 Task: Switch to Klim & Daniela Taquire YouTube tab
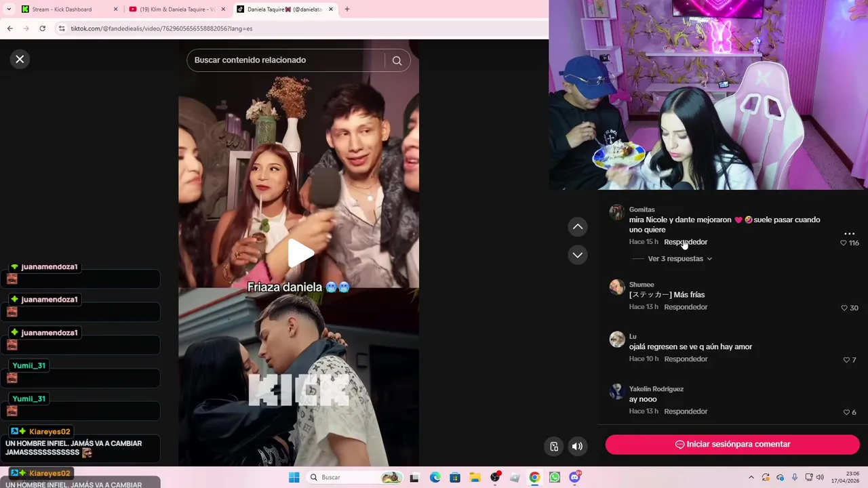point(176,9)
